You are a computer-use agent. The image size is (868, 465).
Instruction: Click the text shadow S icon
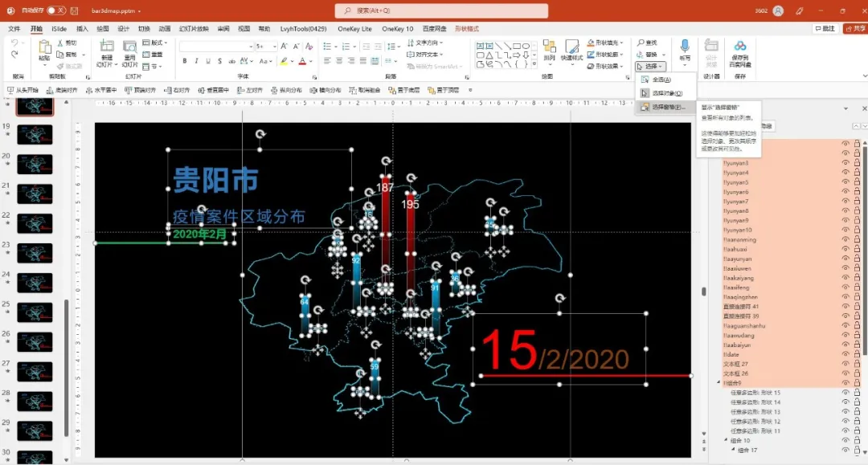[219, 61]
